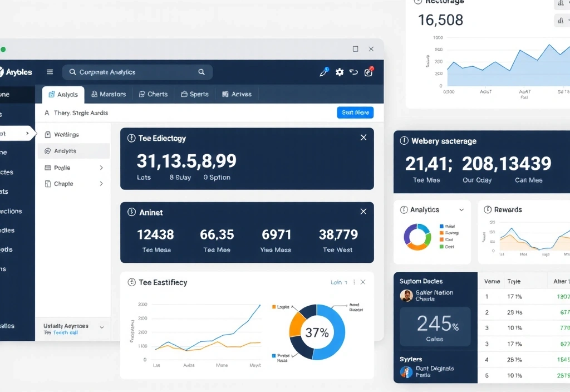Screen dimensions: 570x392
Task: Click the search magnifier inside the search bar
Action: [x=201, y=72]
